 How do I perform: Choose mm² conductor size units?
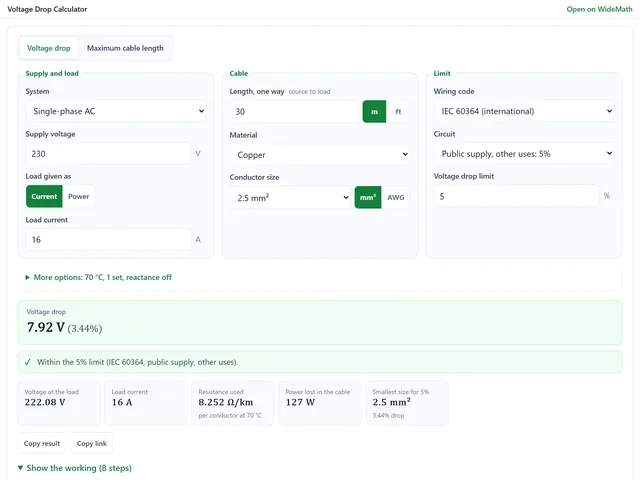pos(368,198)
